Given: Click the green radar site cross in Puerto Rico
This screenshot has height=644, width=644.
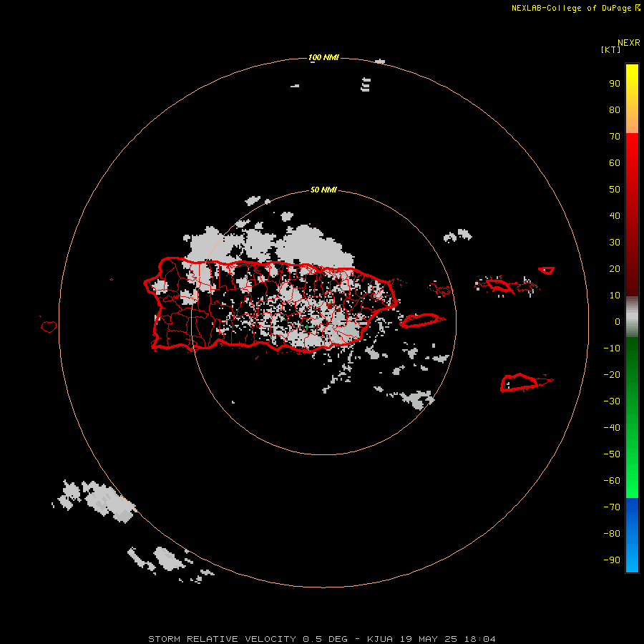Looking at the screenshot, I should tap(307, 327).
